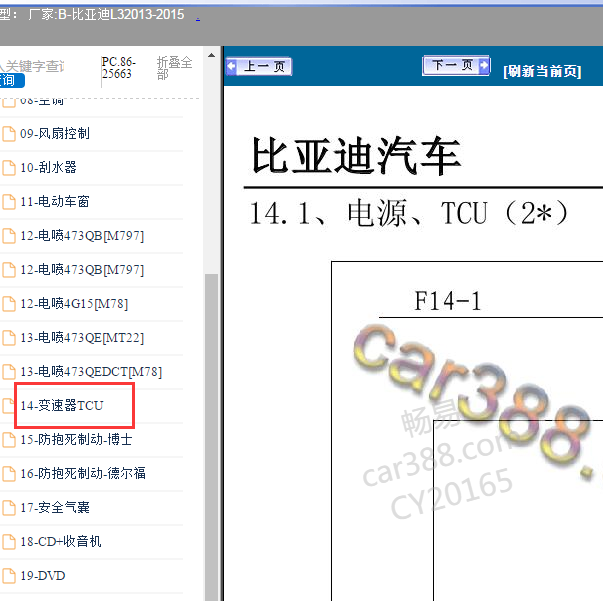
Task: Open the 13-电喷473QEDCT[M78] entry
Action: pyautogui.click(x=91, y=371)
